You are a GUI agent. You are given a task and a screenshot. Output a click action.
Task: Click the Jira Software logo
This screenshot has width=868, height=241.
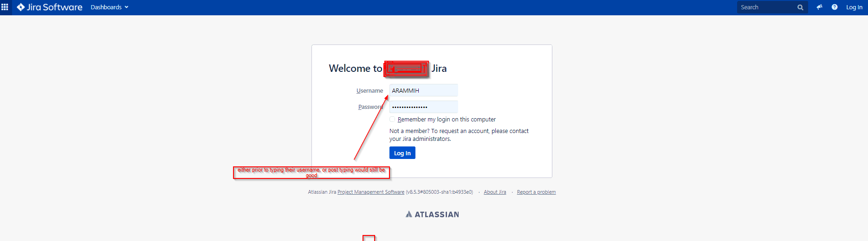tap(50, 7)
